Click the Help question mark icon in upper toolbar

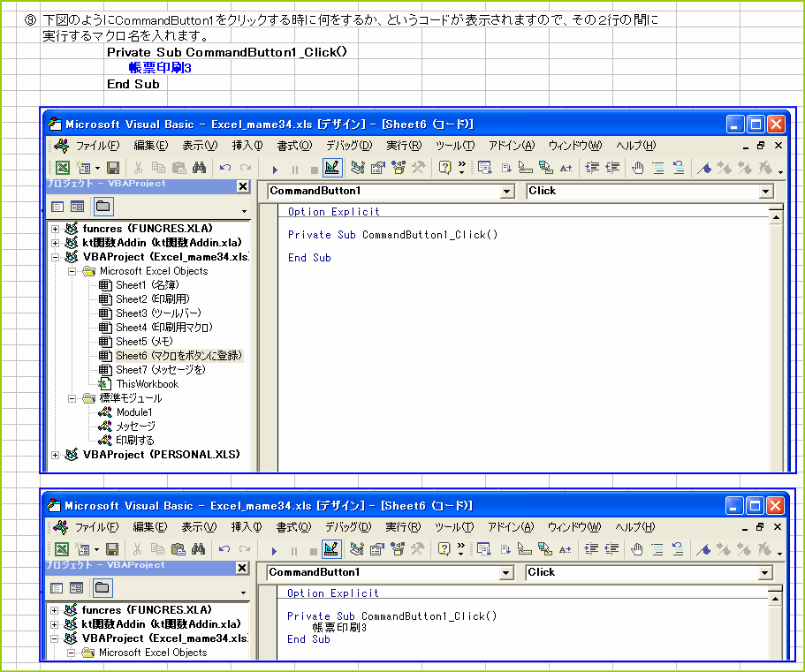[444, 168]
